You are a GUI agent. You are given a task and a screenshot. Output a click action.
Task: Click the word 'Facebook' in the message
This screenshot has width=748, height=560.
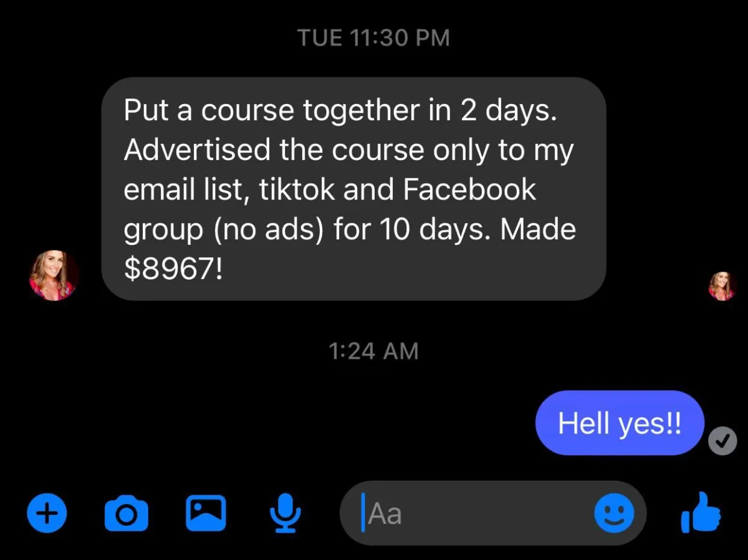pos(469,189)
